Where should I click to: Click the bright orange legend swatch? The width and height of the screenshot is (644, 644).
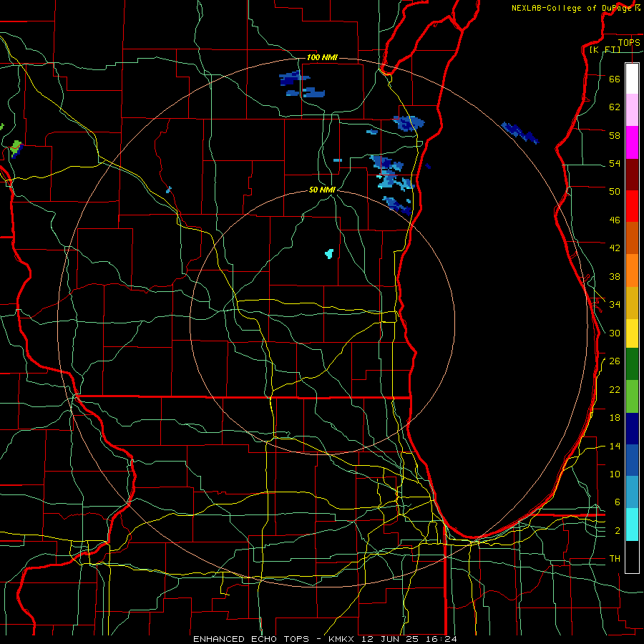pyautogui.click(x=632, y=270)
